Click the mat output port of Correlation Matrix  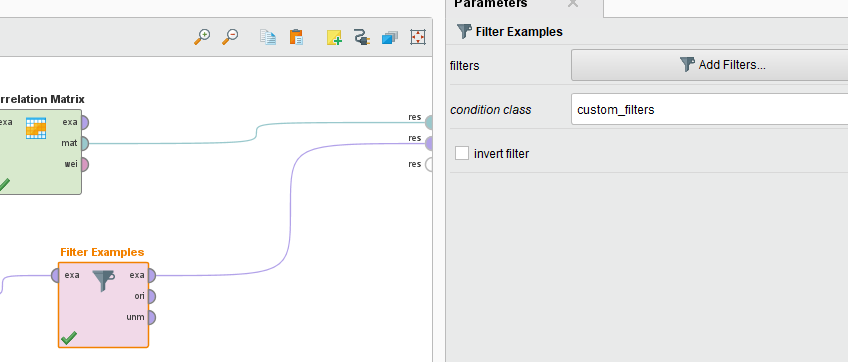point(84,143)
